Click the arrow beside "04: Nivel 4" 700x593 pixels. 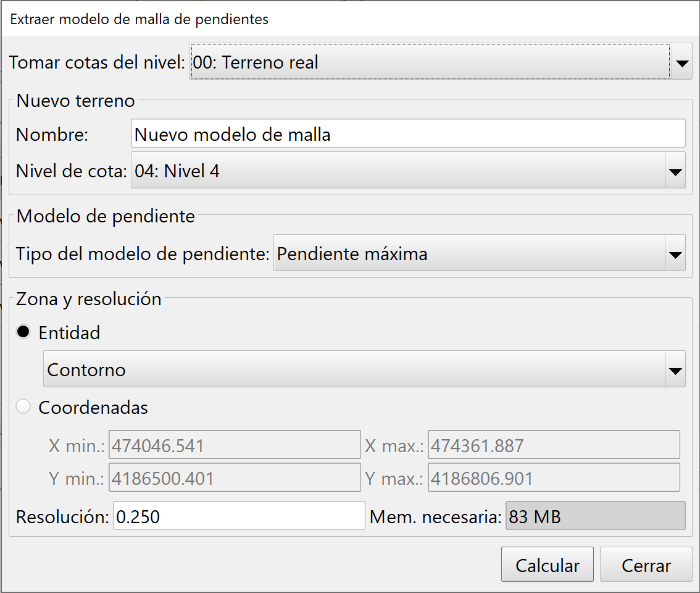pyautogui.click(x=675, y=171)
